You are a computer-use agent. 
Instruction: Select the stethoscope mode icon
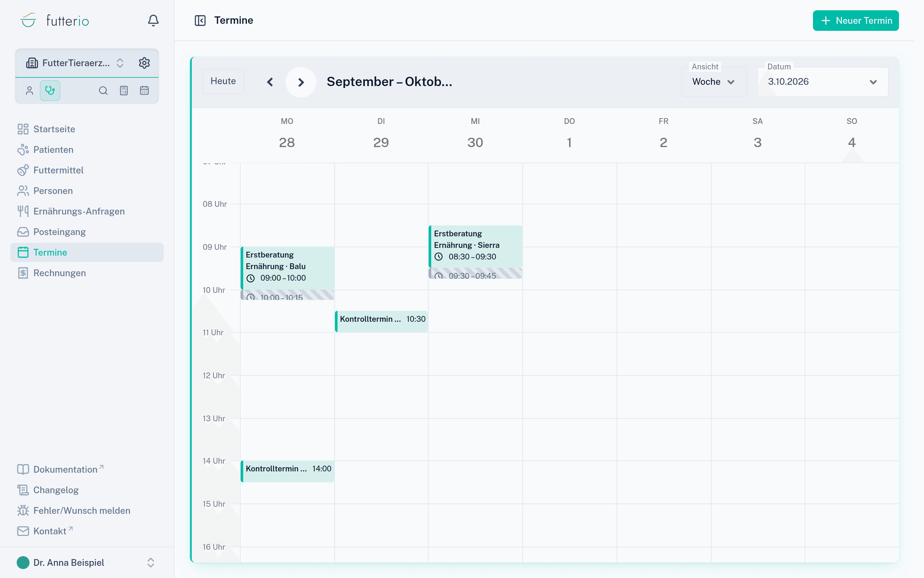pyautogui.click(x=50, y=91)
